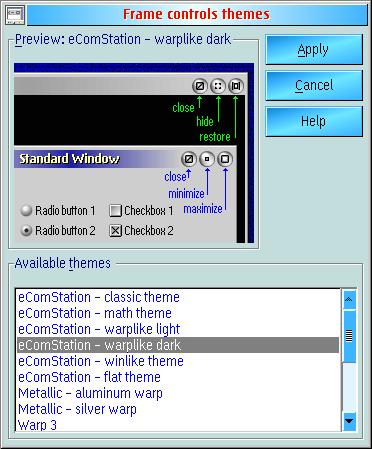
Task: Click Standard Window close icon in preview
Action: tap(189, 159)
